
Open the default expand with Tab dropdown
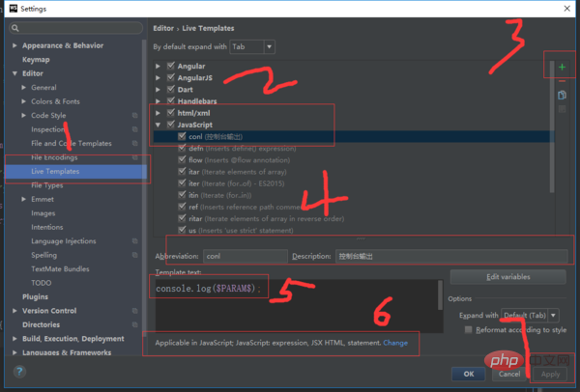click(252, 47)
